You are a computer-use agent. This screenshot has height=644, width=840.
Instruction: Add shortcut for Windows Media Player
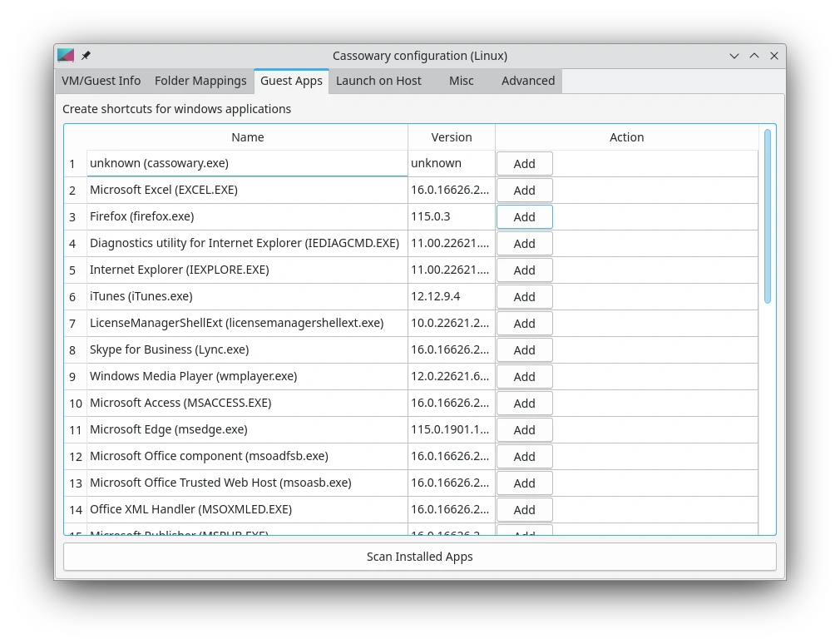pyautogui.click(x=524, y=377)
